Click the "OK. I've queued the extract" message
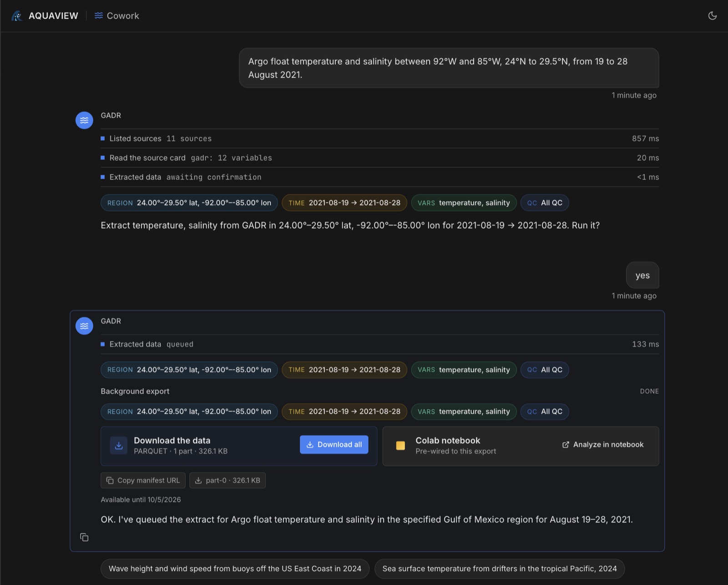 (367, 519)
